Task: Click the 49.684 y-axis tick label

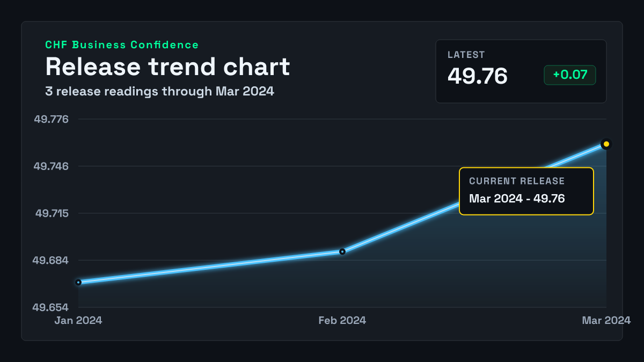Action: [x=51, y=261]
